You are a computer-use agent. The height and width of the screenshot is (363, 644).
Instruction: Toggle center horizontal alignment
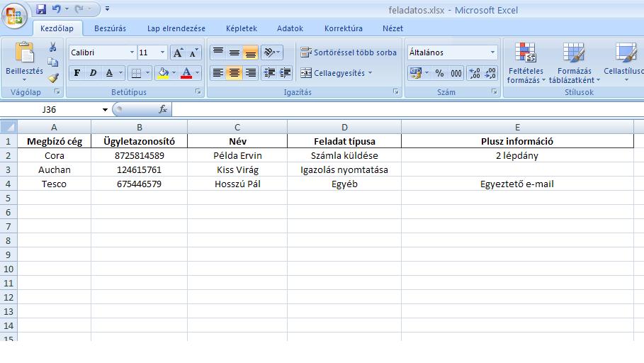pyautogui.click(x=234, y=73)
